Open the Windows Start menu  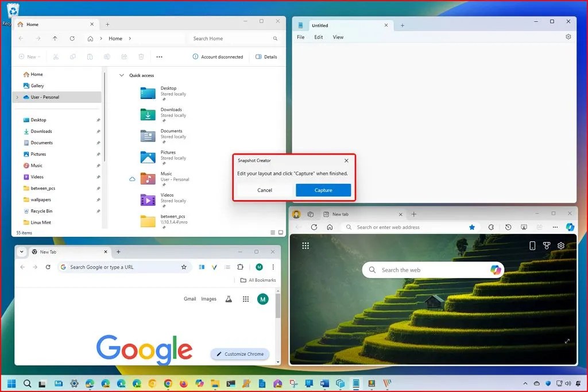click(x=11, y=383)
